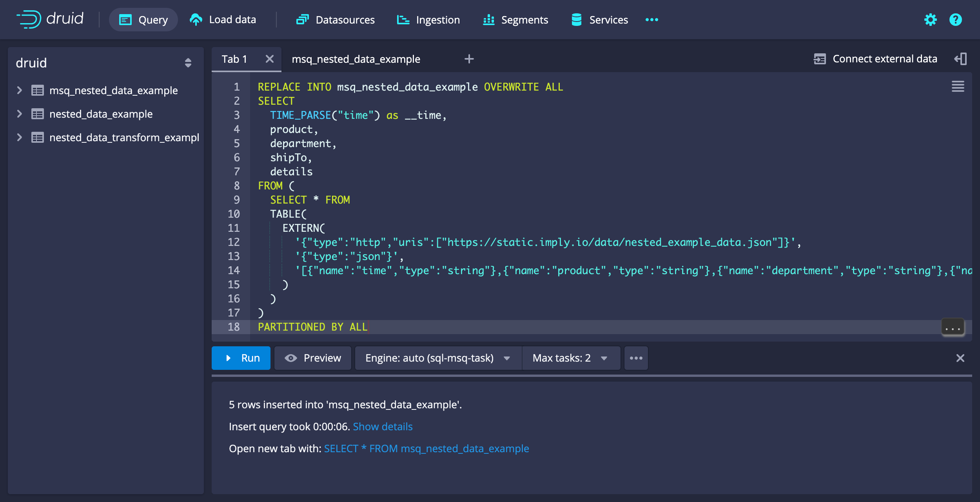This screenshot has width=980, height=502.
Task: Open the Max tasks dropdown
Action: 571,358
